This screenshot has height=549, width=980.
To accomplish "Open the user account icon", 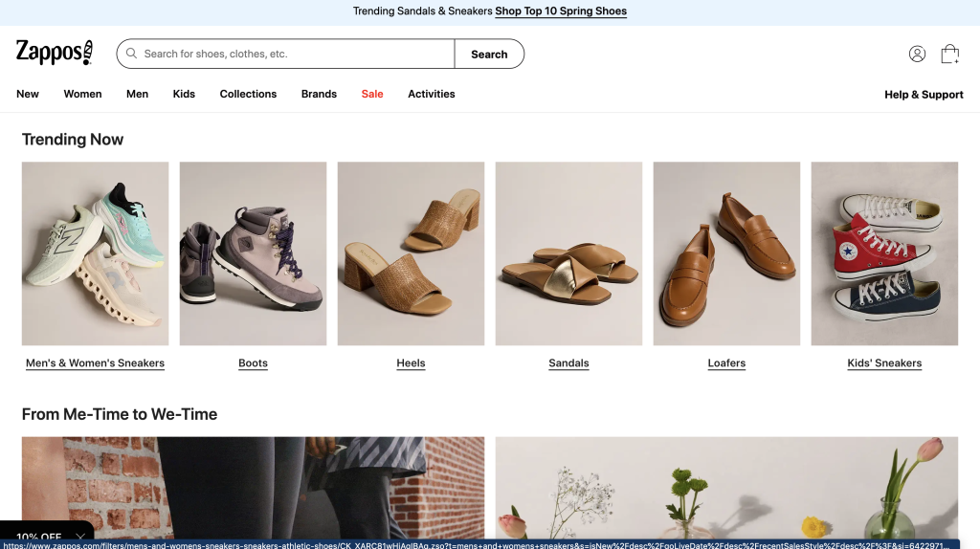I will point(917,55).
